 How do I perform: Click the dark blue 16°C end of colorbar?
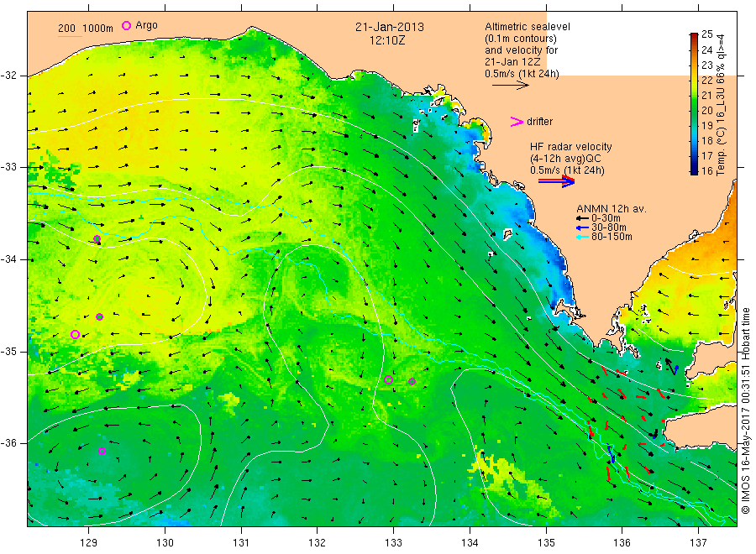pos(694,170)
